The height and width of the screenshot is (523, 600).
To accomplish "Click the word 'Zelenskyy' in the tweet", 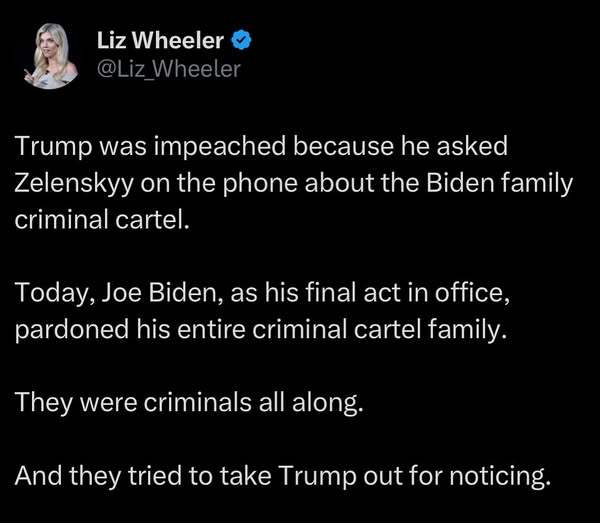I will pyautogui.click(x=74, y=184).
